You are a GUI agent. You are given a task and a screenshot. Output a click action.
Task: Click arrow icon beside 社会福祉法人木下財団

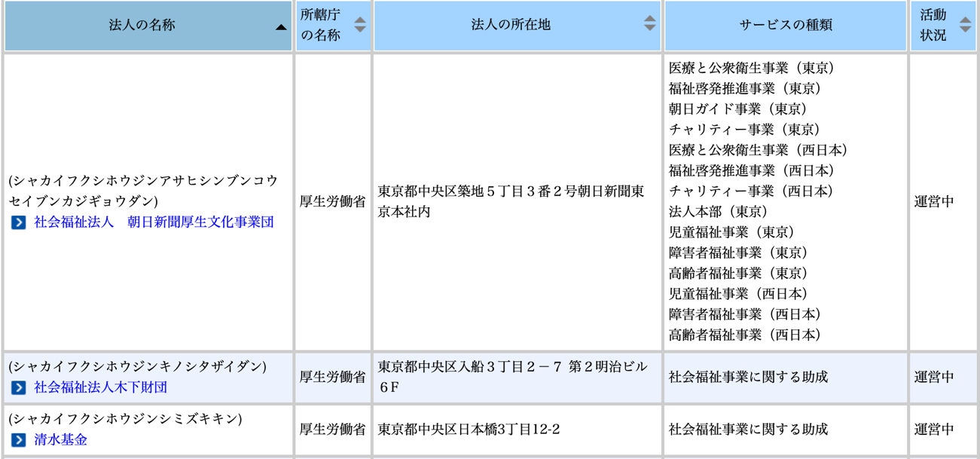pyautogui.click(x=19, y=387)
